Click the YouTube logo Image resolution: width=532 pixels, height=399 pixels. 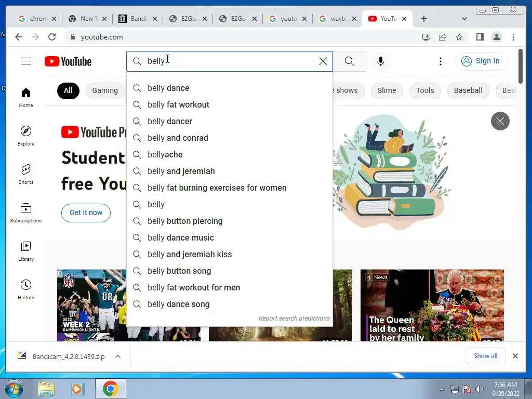[68, 61]
